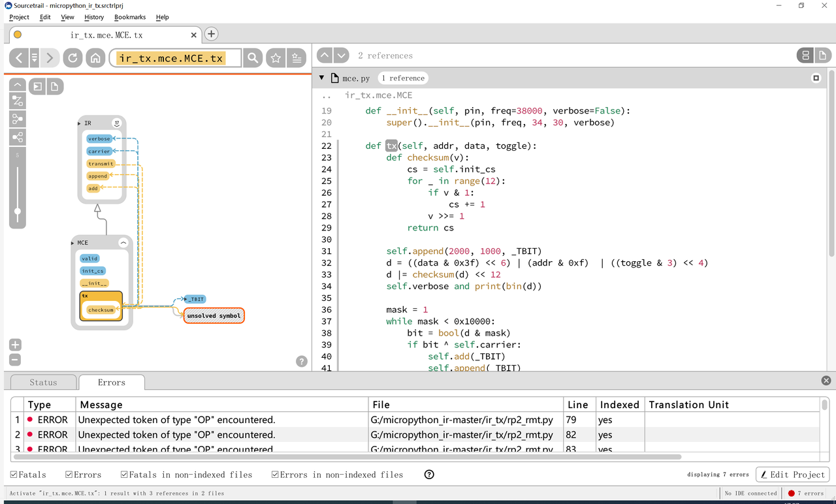The height and width of the screenshot is (504, 836).
Task: Select the verbose member in IR node
Action: 99,138
